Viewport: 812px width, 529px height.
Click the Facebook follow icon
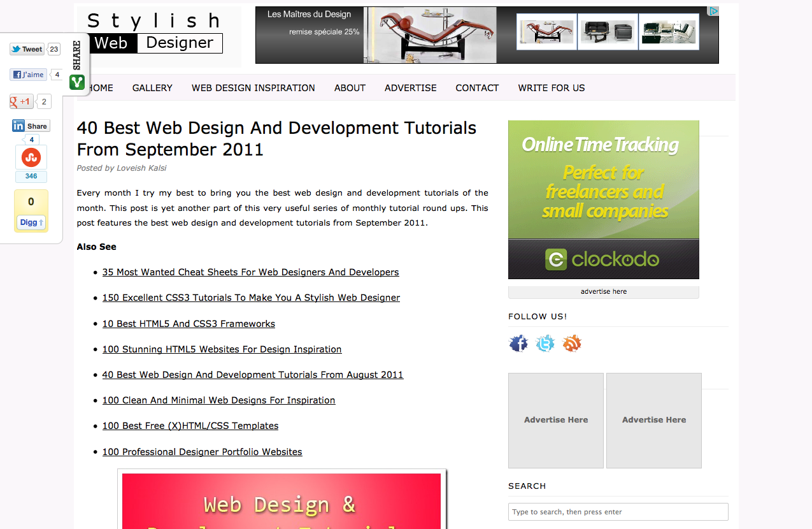[518, 344]
